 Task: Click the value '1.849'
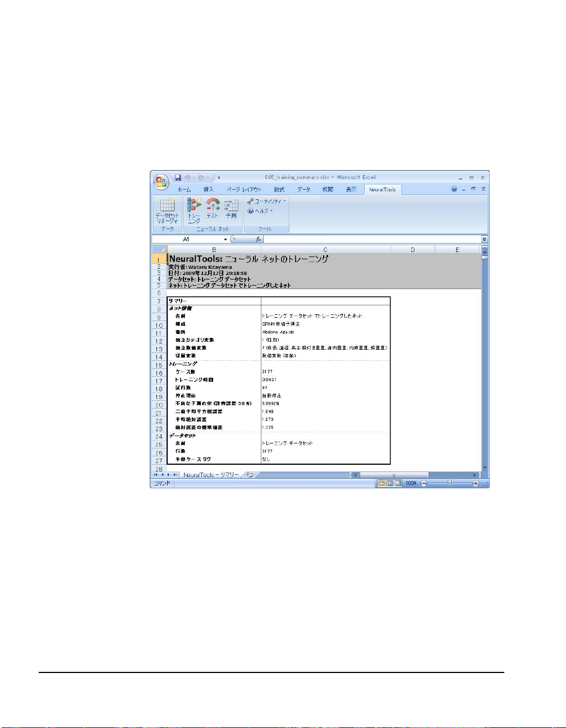[x=268, y=411]
